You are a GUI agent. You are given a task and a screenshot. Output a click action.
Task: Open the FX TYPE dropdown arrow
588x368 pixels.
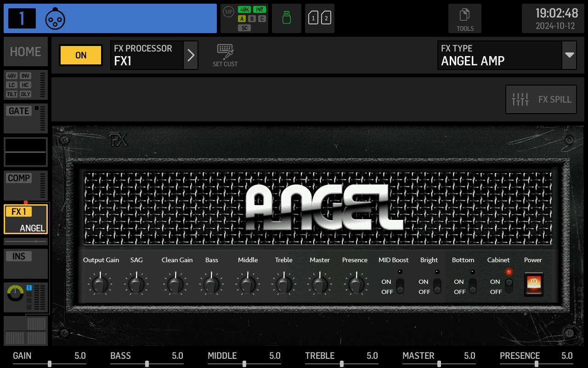pyautogui.click(x=570, y=55)
